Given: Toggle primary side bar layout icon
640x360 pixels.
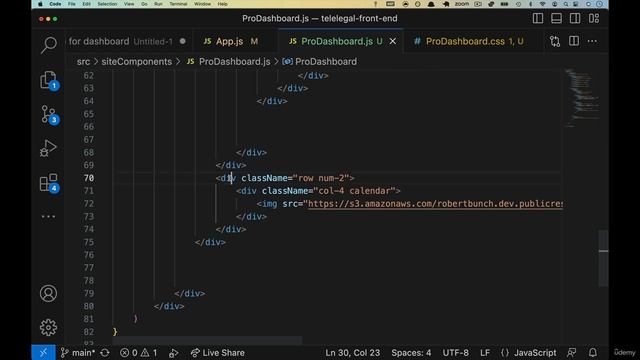Looking at the screenshot, I should [x=538, y=18].
